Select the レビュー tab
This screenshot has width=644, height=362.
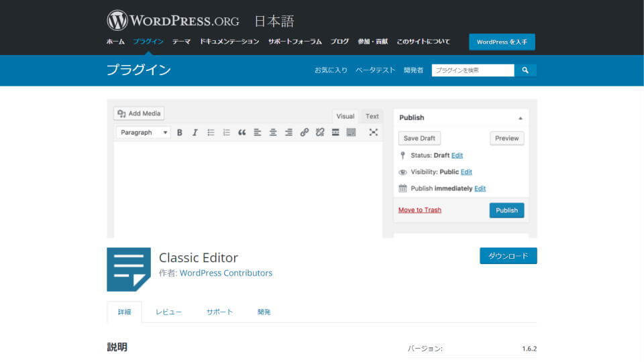[x=168, y=312]
